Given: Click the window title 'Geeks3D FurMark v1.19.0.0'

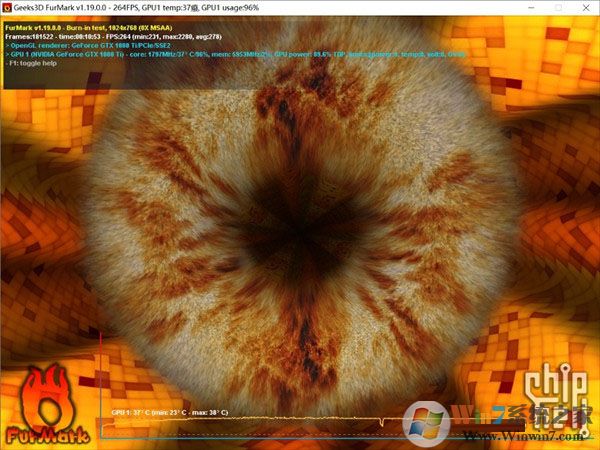Looking at the screenshot, I should pos(136,7).
